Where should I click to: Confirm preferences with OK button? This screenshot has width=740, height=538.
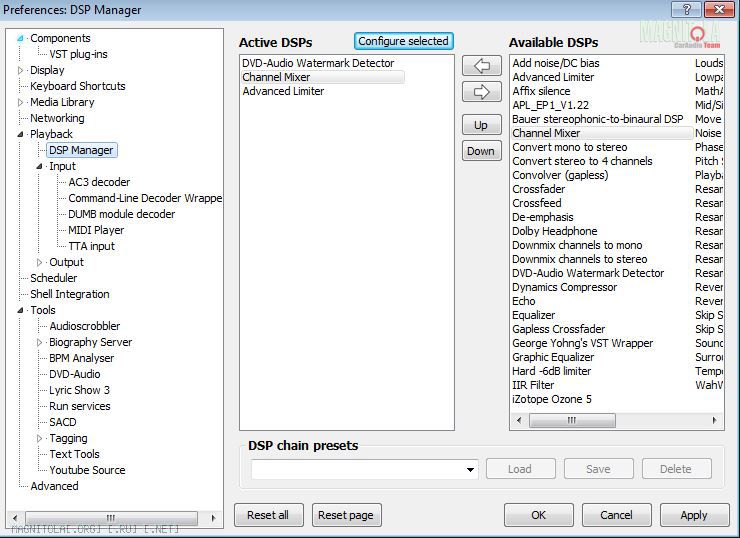click(538, 515)
